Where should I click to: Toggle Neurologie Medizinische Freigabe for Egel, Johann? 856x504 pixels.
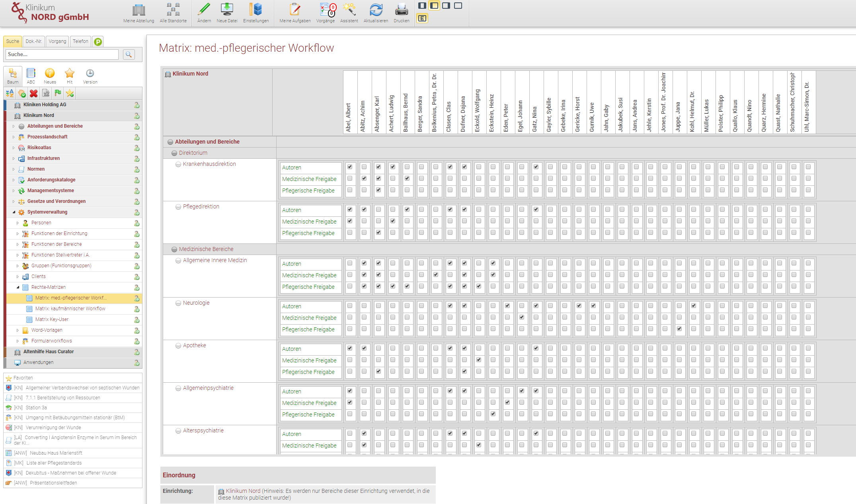click(x=522, y=317)
